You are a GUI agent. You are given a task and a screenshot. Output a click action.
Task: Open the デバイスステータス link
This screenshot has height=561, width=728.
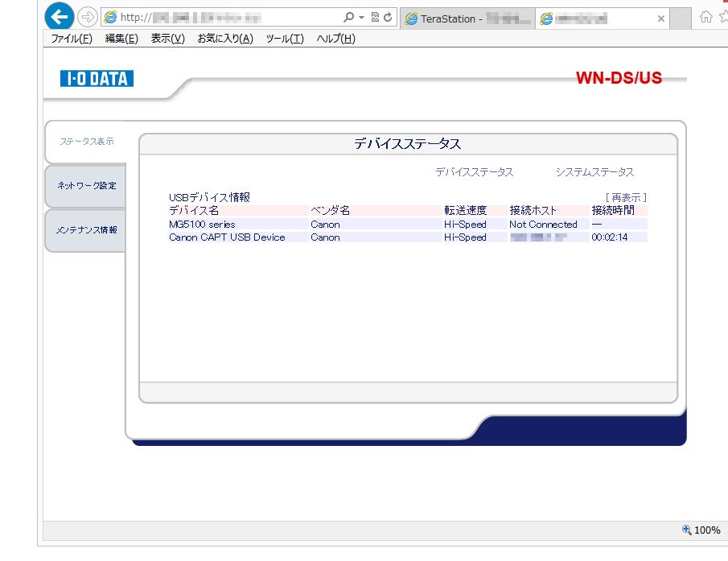474,172
